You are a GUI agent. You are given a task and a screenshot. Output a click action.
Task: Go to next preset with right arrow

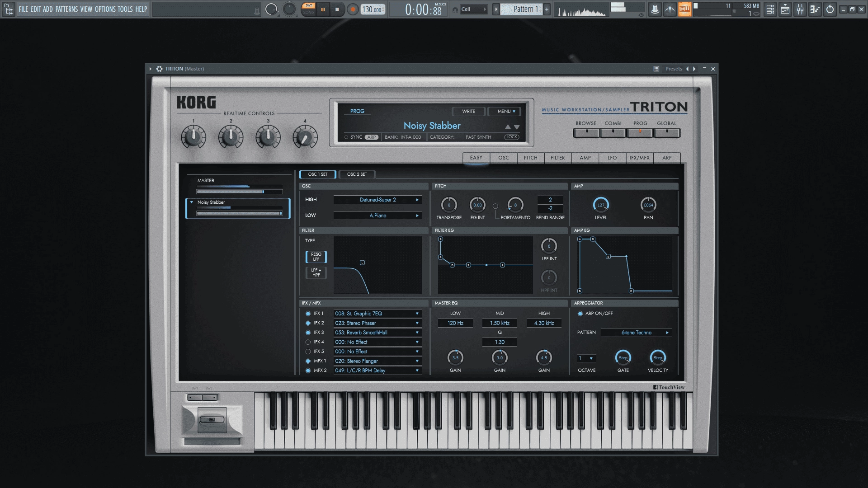coord(694,69)
